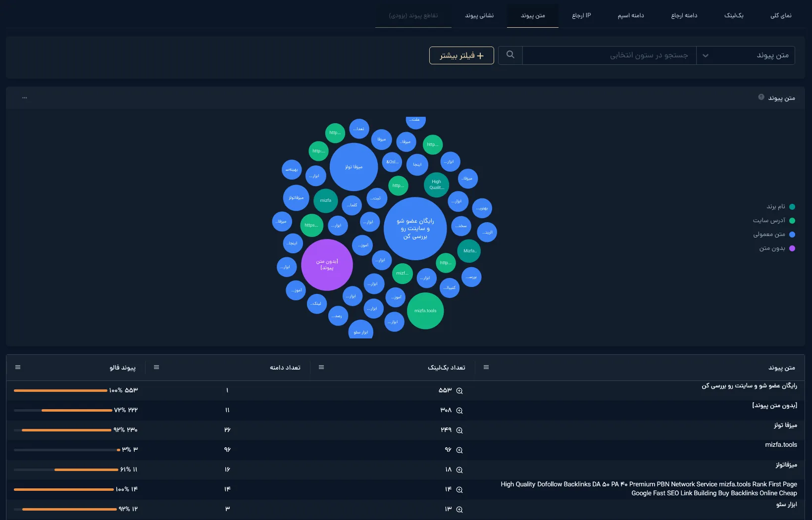
Task: Click zoom icon next to backlink count ۵۵۳
Action: tap(459, 391)
